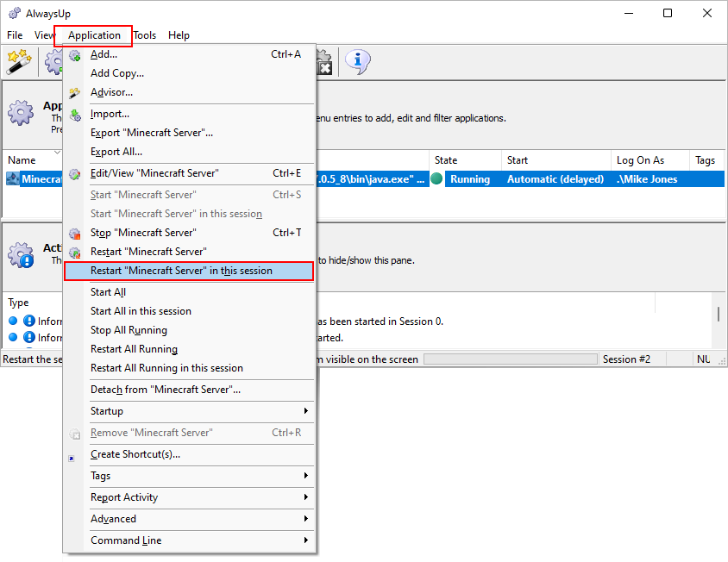Choose Restart "Minecraft Server" in this session
Image resolution: width=728 pixels, height=562 pixels.
pos(190,271)
